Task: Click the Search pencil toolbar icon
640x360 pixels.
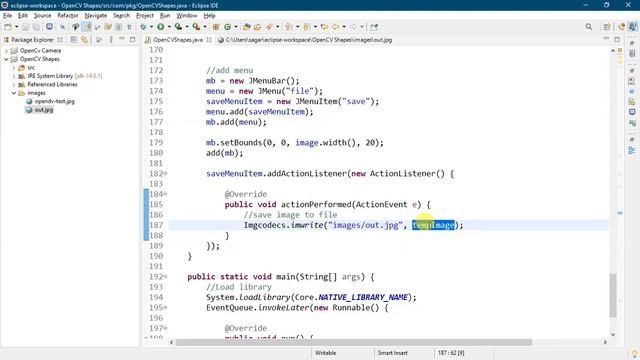Action: tap(269, 27)
